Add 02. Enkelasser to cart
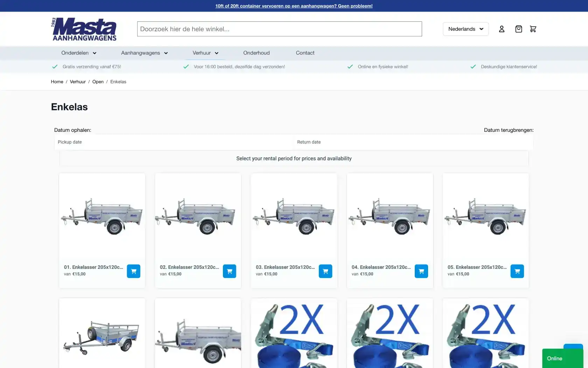This screenshot has height=368, width=588. tap(229, 271)
